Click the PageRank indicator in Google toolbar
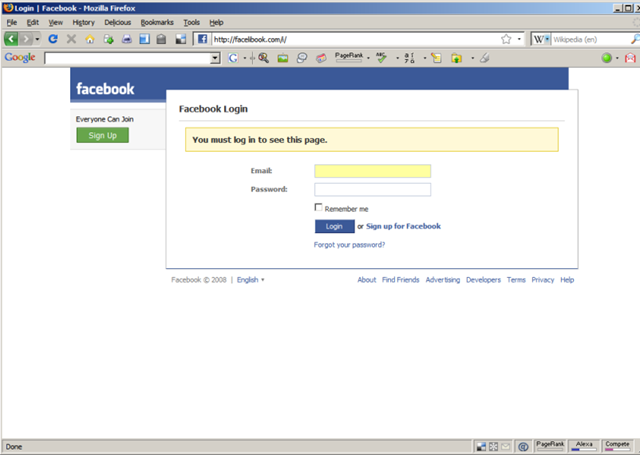Viewport: 640px width, 455px height. tap(349, 58)
